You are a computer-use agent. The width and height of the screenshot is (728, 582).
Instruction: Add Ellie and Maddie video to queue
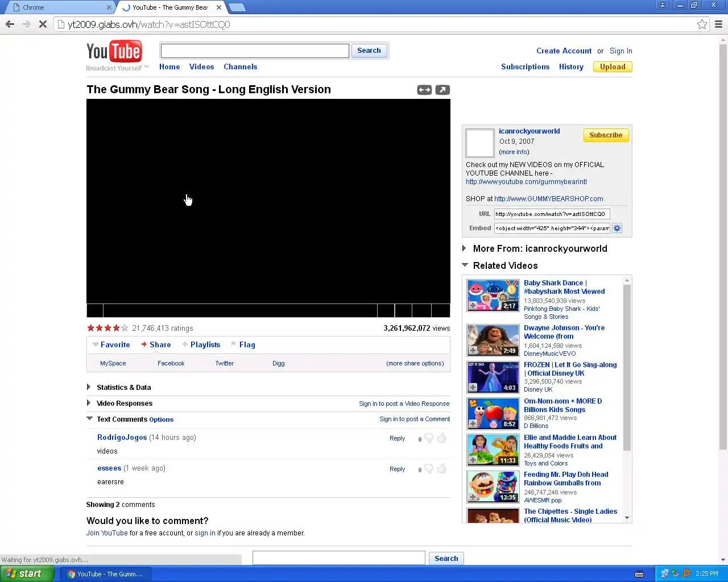(473, 460)
